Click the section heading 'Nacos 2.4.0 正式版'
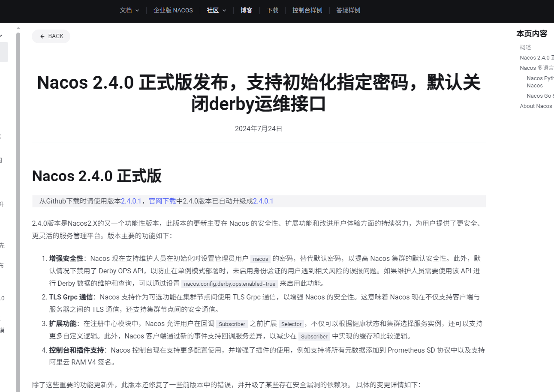This screenshot has height=392, width=554. [97, 176]
